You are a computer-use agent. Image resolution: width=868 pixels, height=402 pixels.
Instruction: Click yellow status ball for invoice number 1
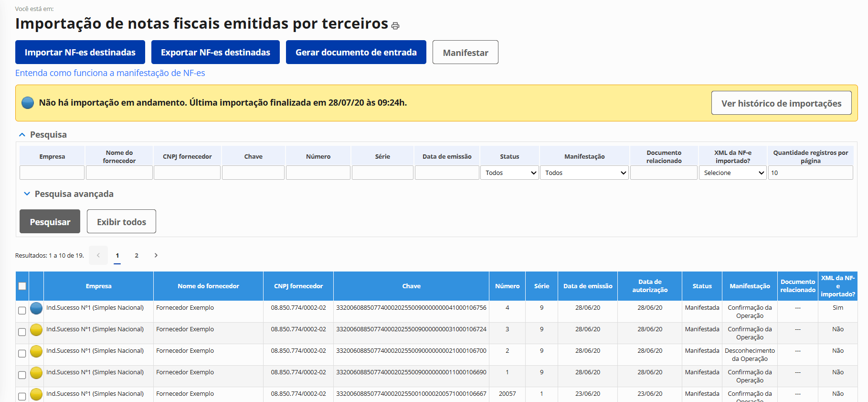(36, 373)
